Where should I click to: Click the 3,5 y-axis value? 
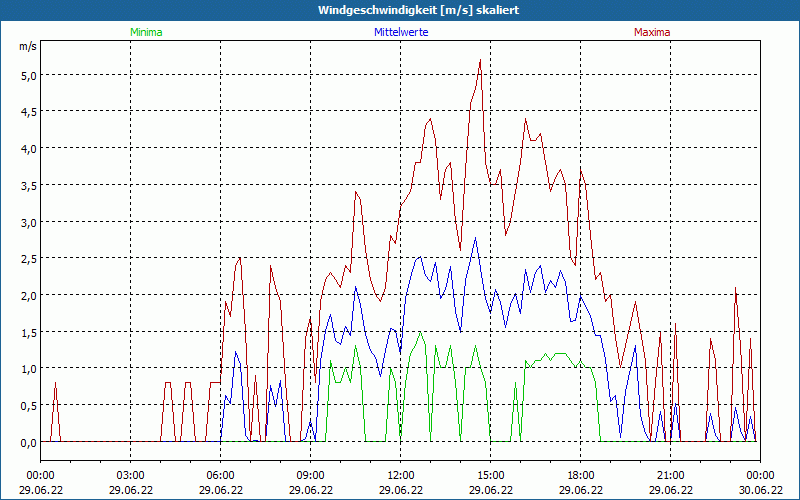pyautogui.click(x=29, y=186)
